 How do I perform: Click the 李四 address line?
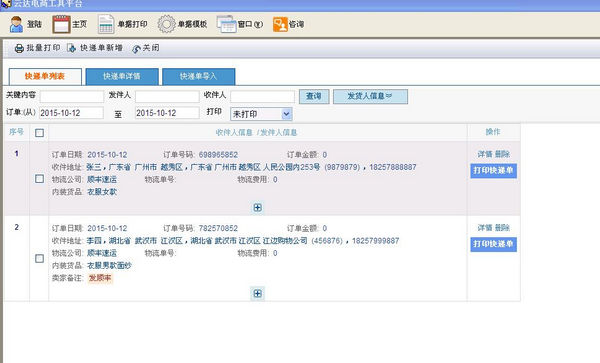click(243, 241)
